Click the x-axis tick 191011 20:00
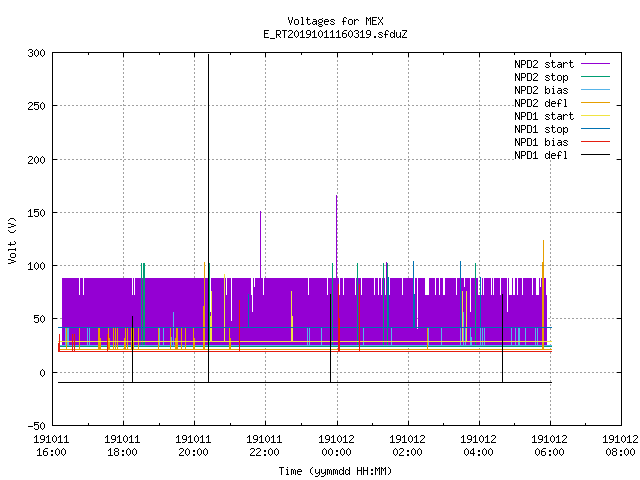 pyautogui.click(x=193, y=446)
